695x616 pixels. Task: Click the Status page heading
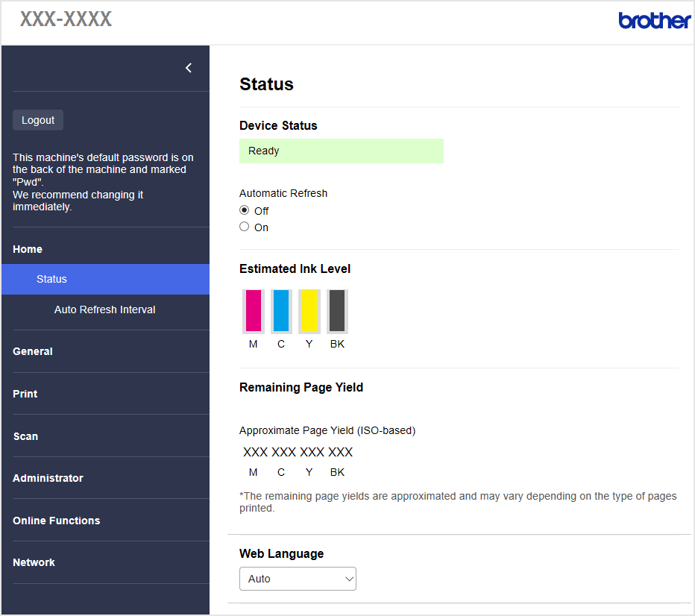pos(266,84)
